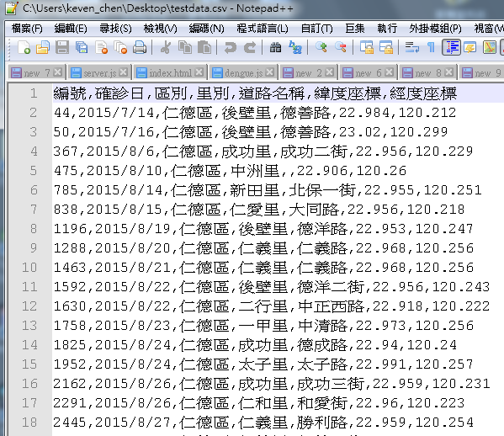
Task: Open the 尋找(S) menu
Action: 115,29
